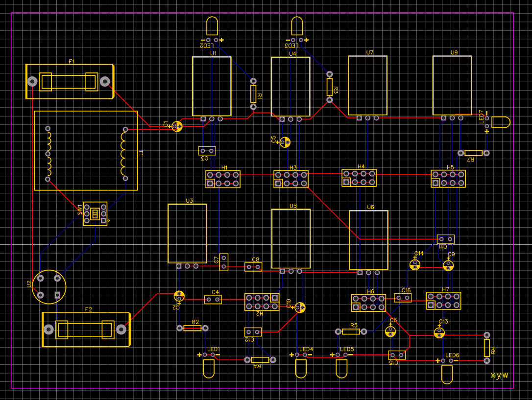Select the U9 regulator outline
532x400 pixels.
coord(452,85)
